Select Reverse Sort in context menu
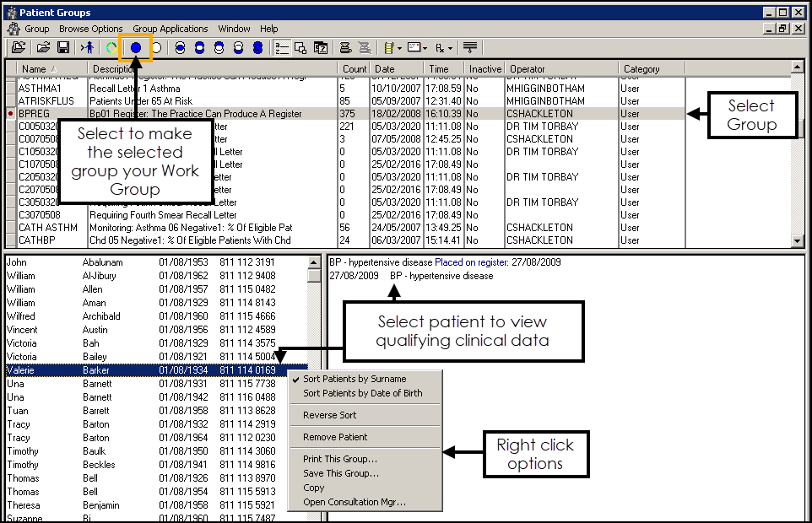This screenshot has width=812, height=523. click(x=329, y=415)
